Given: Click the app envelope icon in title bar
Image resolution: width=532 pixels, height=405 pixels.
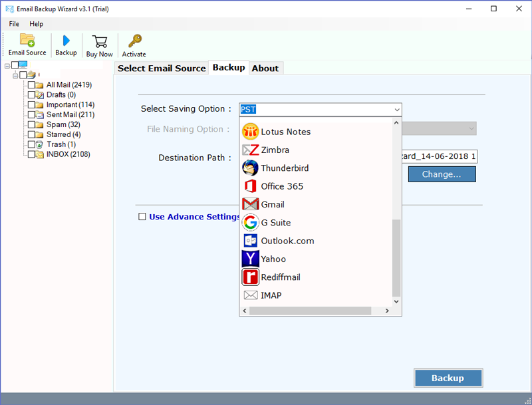Looking at the screenshot, I should pos(10,9).
